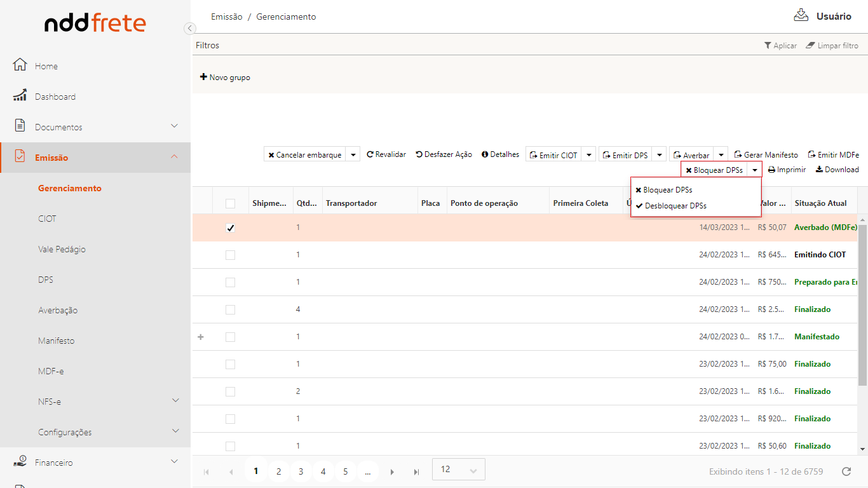The image size is (868, 488).
Task: Click the download tray icon beside Usuário
Action: (801, 15)
